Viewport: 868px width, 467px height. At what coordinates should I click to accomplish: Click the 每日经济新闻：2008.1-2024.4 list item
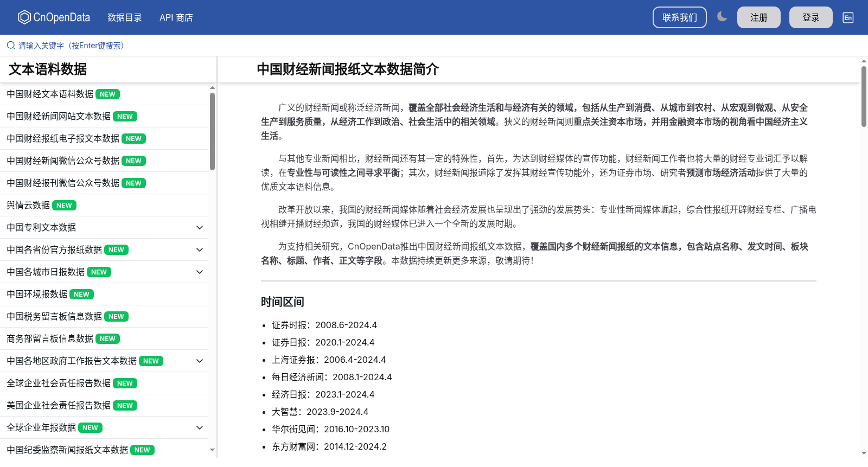point(332,377)
